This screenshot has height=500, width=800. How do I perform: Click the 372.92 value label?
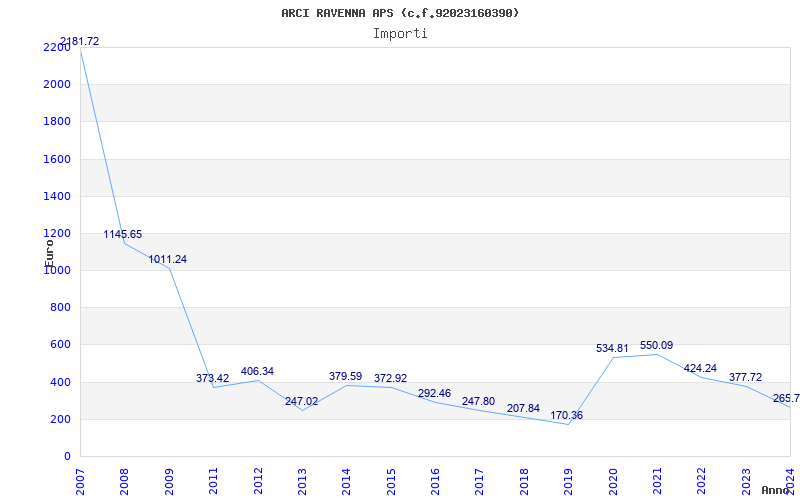tap(390, 378)
